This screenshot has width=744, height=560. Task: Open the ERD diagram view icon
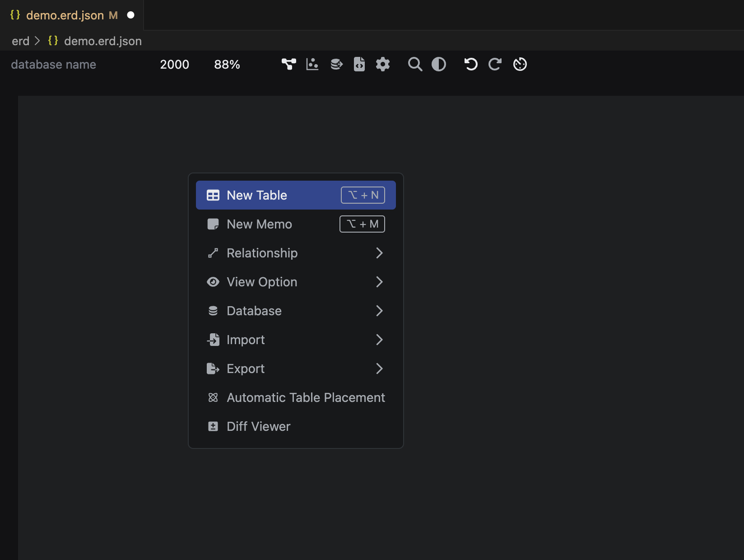tap(289, 65)
